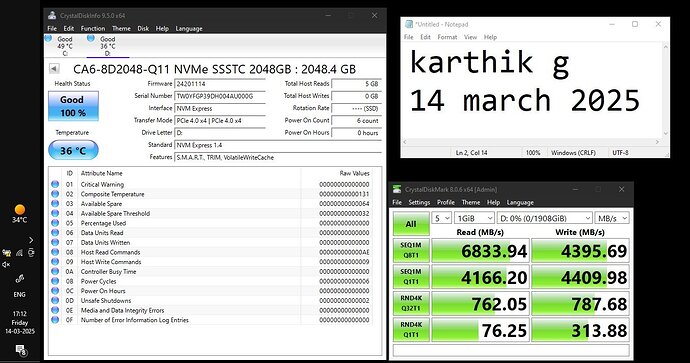Select the Power Cycles attribute row
The image size is (690, 363).
pyautogui.click(x=211, y=281)
